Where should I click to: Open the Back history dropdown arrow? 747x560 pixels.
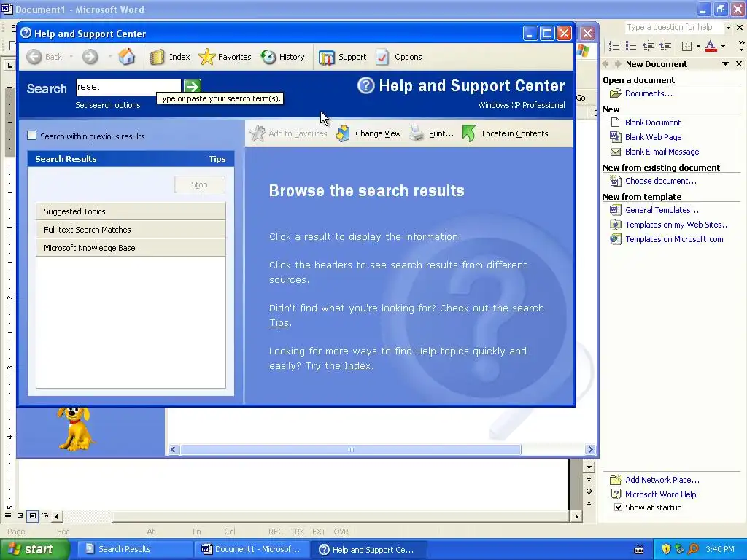click(71, 57)
